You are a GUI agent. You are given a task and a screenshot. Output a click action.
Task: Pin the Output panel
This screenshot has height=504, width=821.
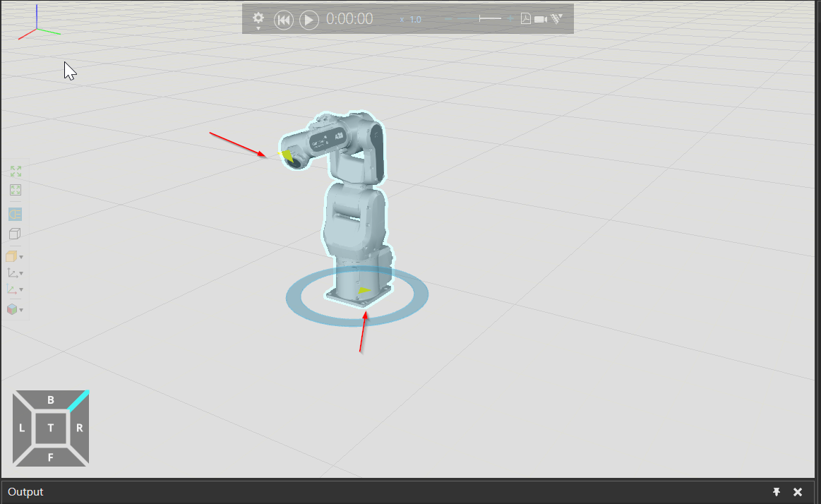[777, 492]
